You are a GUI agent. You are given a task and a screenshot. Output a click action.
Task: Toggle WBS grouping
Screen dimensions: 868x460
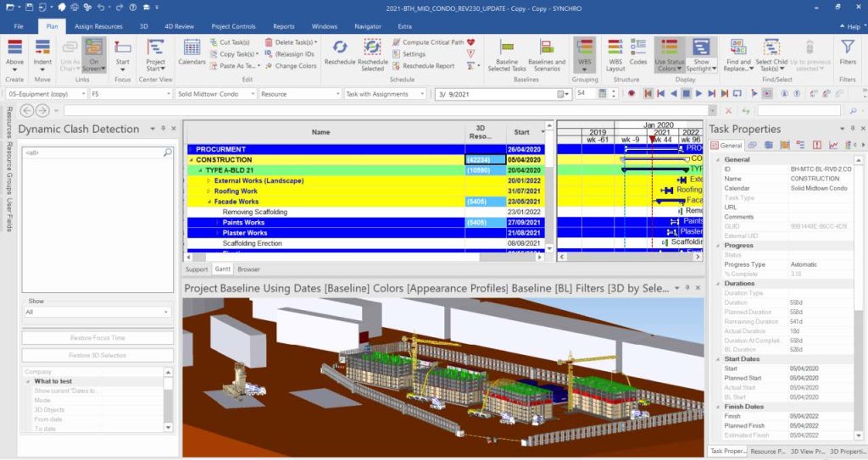pos(585,54)
